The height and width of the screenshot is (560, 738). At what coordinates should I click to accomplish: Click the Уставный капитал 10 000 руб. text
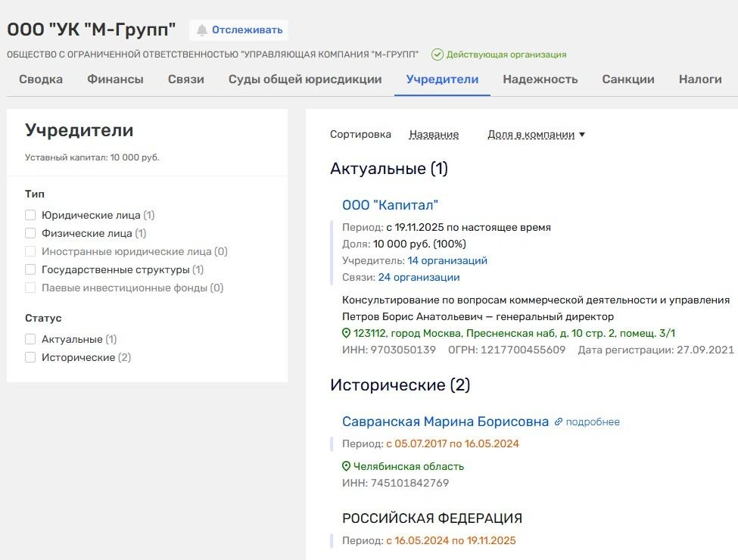(92, 157)
